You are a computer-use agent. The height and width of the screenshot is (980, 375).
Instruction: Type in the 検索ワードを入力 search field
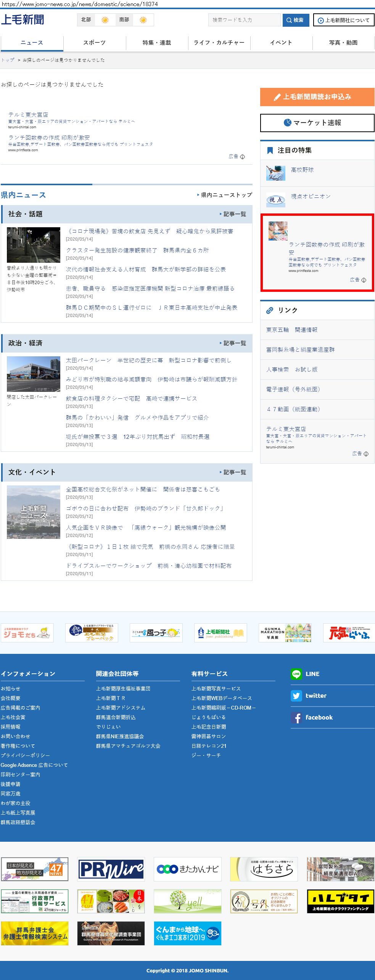pyautogui.click(x=244, y=20)
